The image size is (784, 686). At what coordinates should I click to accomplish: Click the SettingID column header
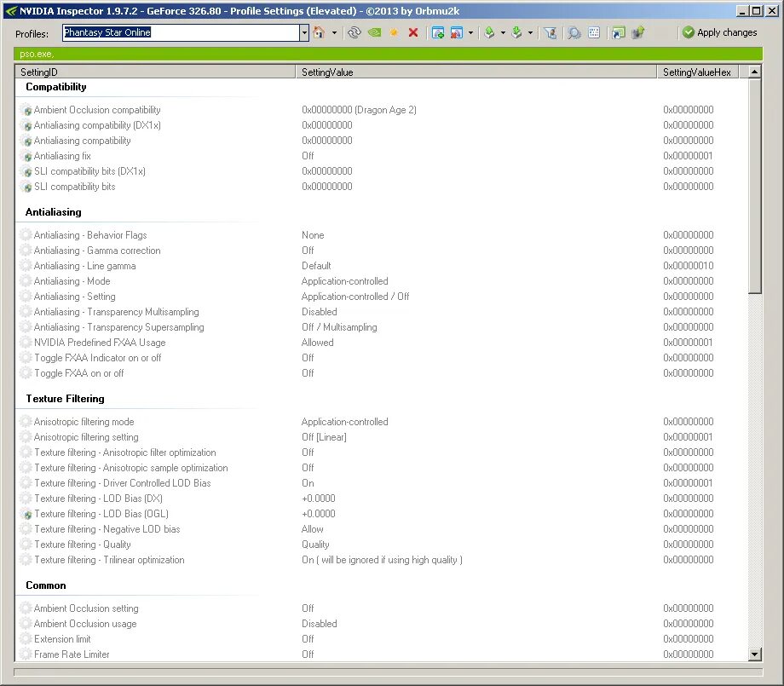[x=155, y=72]
